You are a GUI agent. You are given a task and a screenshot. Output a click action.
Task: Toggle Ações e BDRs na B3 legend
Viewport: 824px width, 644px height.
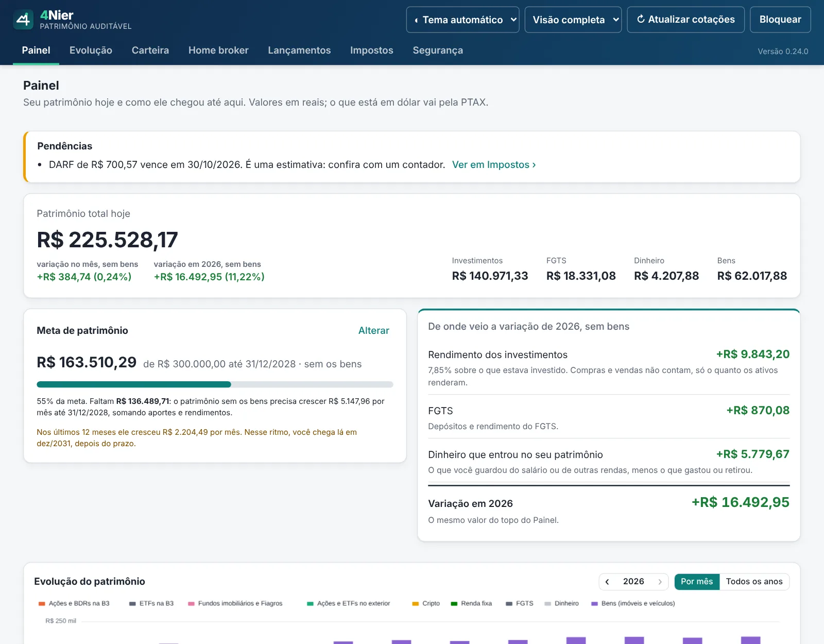coord(74,603)
